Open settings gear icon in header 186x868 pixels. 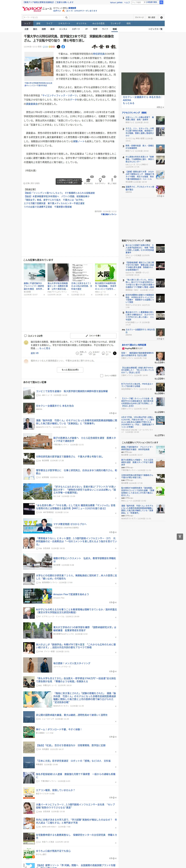[x=161, y=18]
